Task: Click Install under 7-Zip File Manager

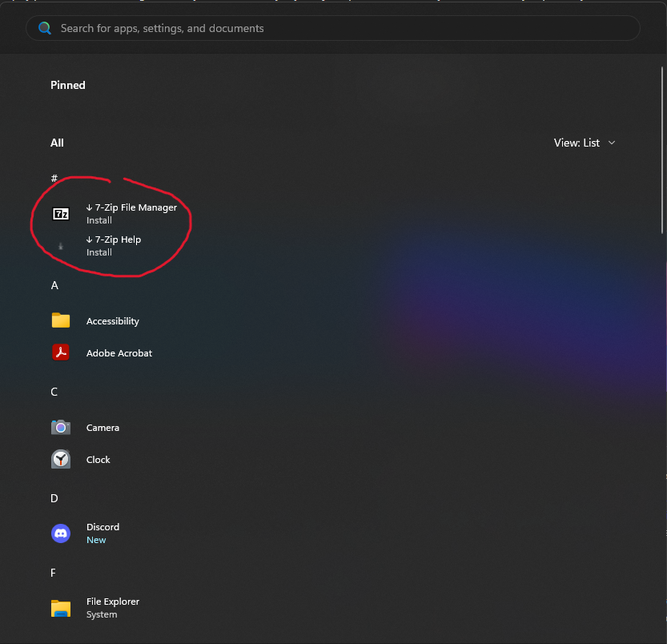Action: pyautogui.click(x=99, y=220)
